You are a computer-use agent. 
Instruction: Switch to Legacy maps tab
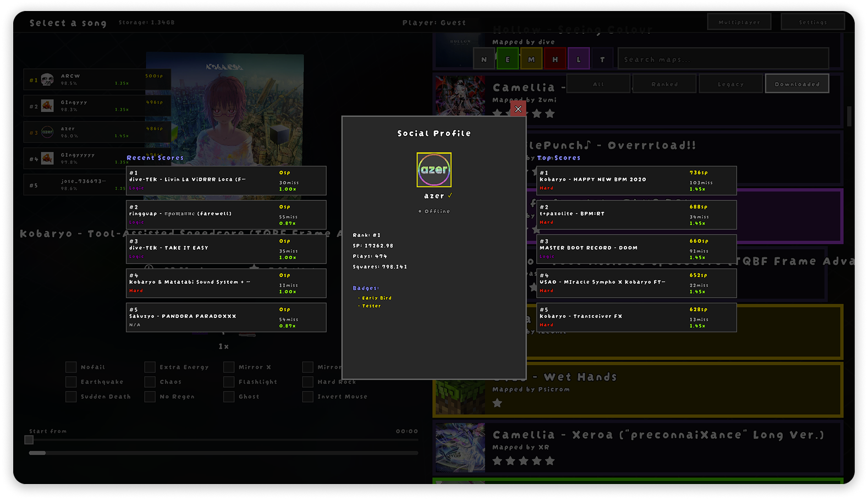(x=730, y=84)
